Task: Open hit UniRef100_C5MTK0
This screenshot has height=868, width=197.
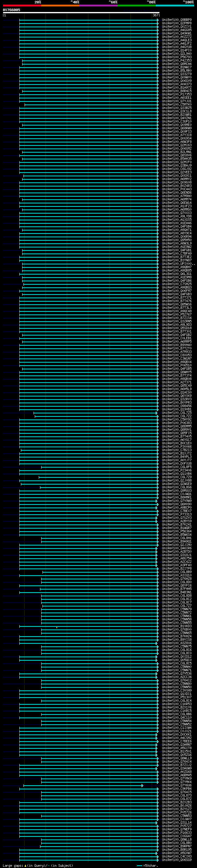Action: 177,104
